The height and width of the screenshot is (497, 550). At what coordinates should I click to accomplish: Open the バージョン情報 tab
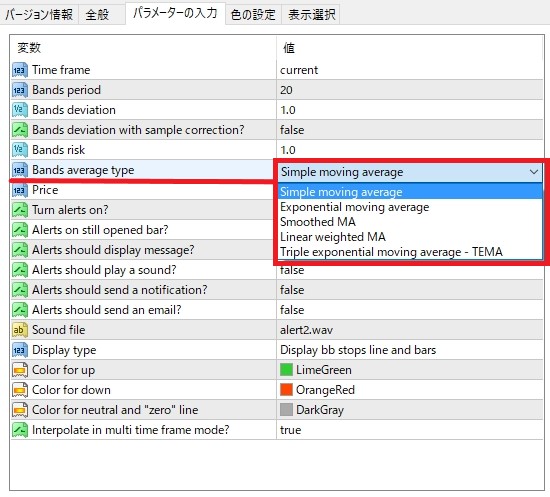click(39, 14)
